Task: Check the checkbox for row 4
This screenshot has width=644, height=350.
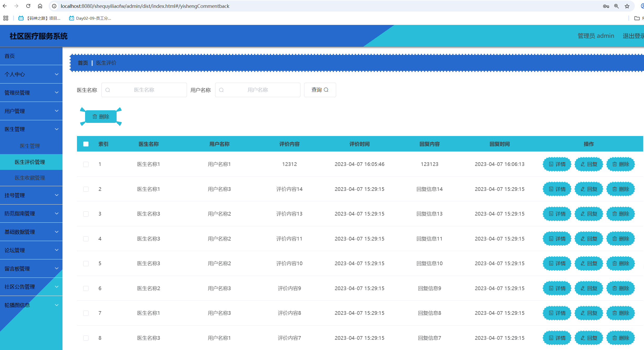Action: coord(86,239)
